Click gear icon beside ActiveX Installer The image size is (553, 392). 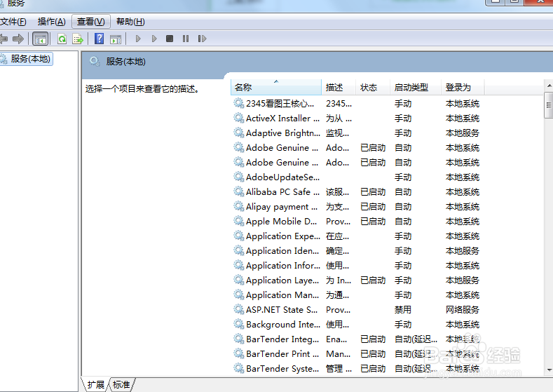(x=239, y=118)
